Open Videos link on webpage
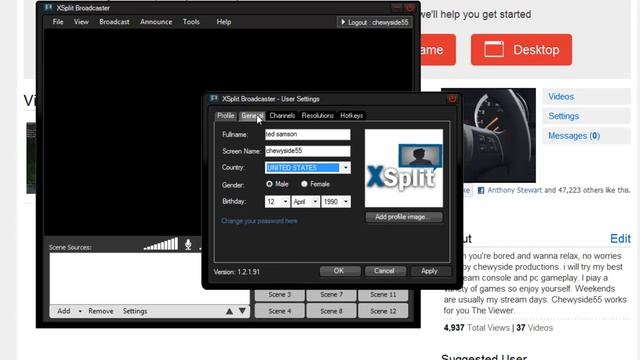 click(561, 97)
